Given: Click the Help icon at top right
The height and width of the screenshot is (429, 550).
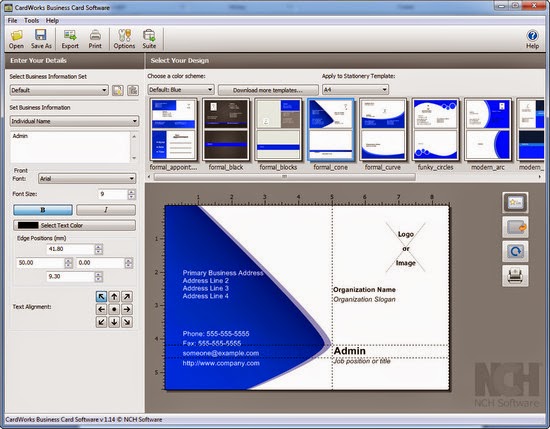Looking at the screenshot, I should click(x=532, y=39).
